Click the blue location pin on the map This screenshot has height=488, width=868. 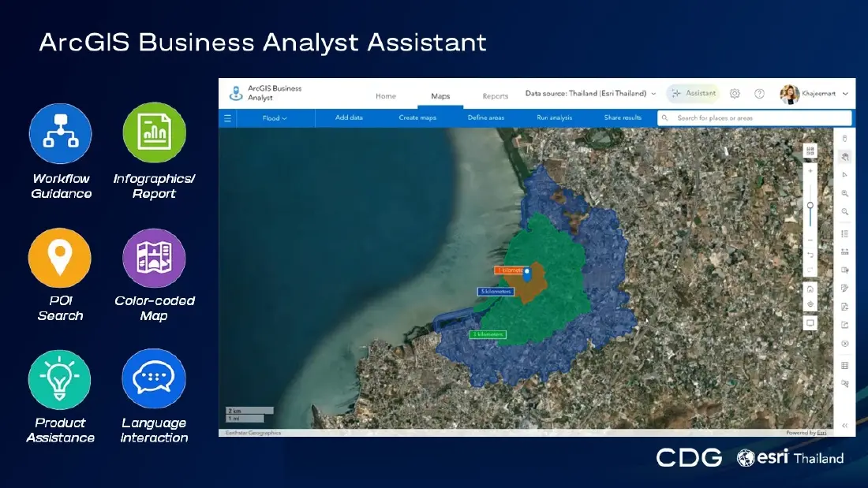pos(527,274)
